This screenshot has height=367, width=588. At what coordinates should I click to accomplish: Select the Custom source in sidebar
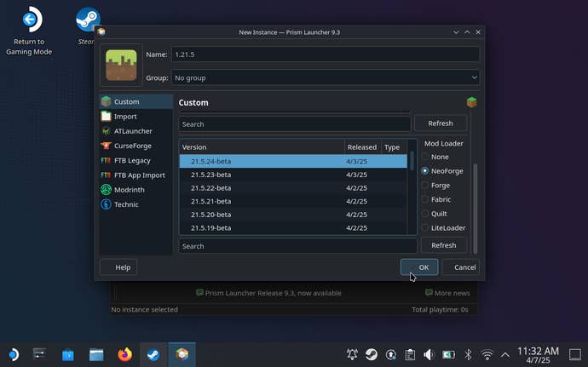tap(136, 101)
